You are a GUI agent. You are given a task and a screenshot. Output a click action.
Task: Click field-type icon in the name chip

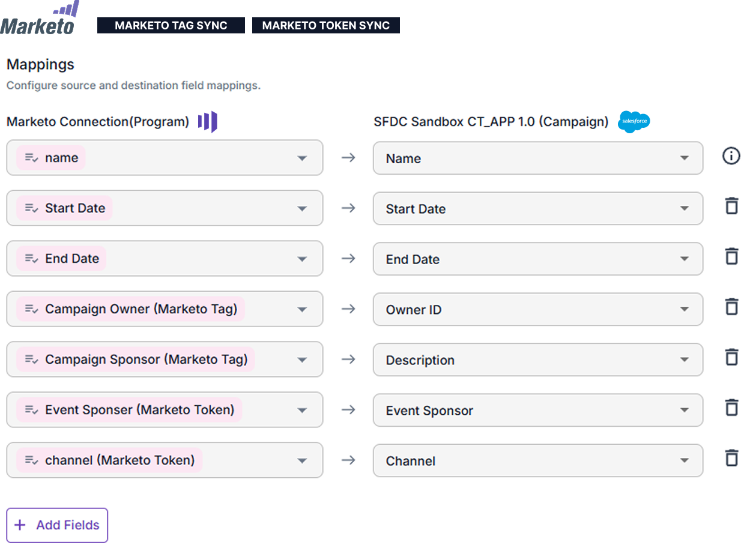(32, 158)
